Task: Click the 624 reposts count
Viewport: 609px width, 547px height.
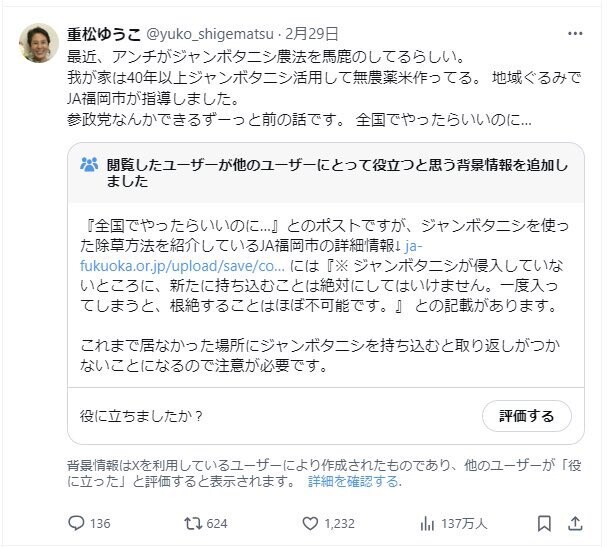Action: click(x=216, y=523)
